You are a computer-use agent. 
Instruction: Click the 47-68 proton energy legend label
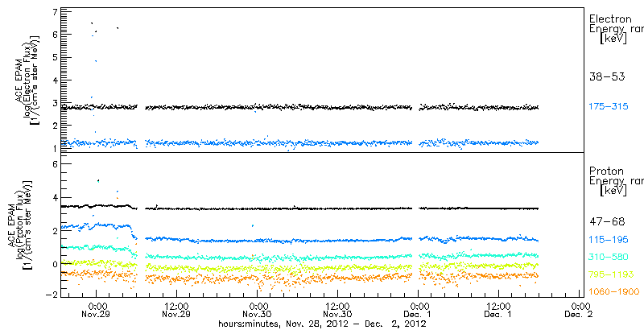click(x=607, y=222)
